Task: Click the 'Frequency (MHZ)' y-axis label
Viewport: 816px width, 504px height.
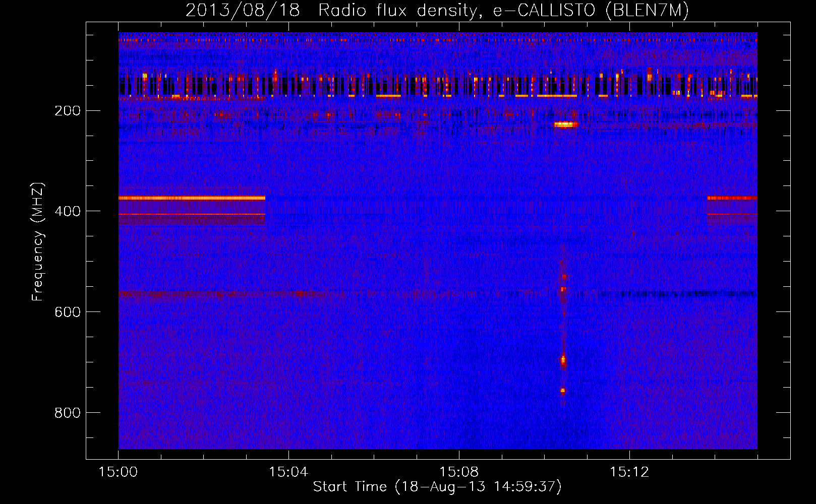Action: tap(38, 242)
